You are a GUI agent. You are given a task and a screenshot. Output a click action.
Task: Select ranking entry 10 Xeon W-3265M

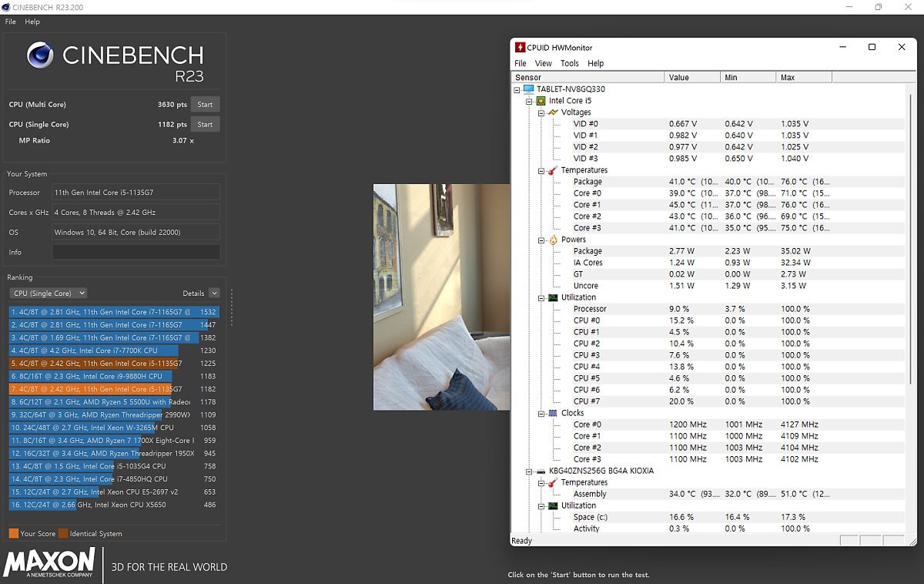pos(115,428)
